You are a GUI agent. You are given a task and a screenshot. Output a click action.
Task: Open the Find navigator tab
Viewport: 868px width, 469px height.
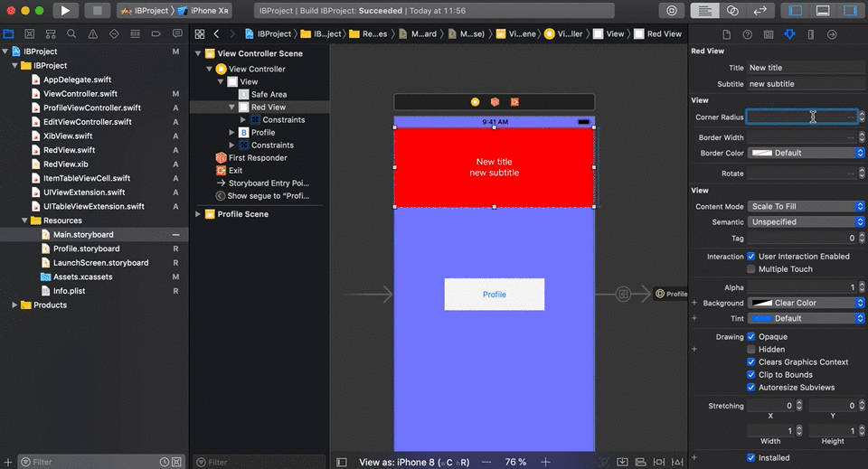click(71, 33)
